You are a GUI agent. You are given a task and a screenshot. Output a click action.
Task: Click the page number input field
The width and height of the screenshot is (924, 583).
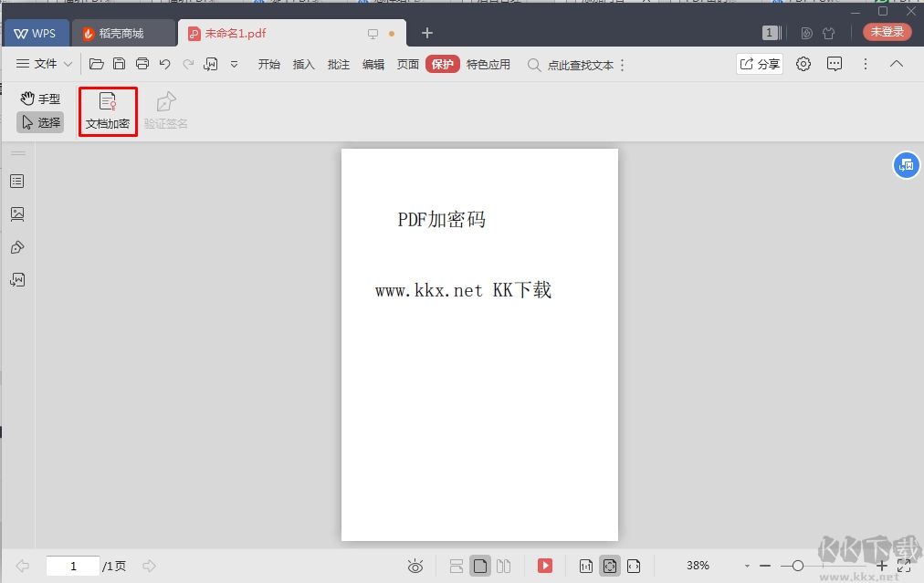[73, 567]
